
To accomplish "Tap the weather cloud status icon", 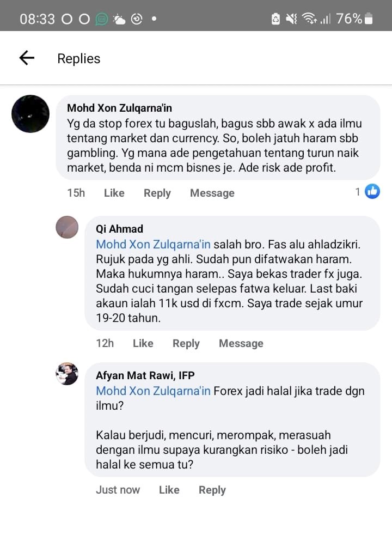I will pos(119,19).
